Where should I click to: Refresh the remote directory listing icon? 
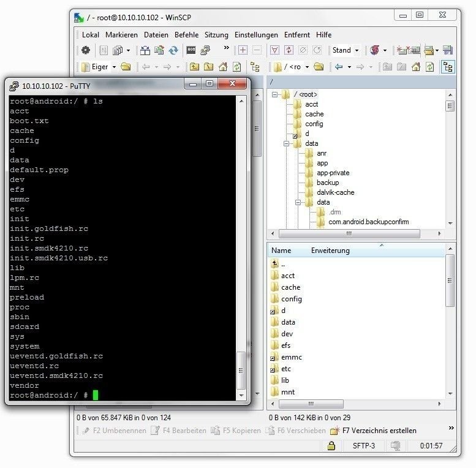pyautogui.click(x=430, y=67)
